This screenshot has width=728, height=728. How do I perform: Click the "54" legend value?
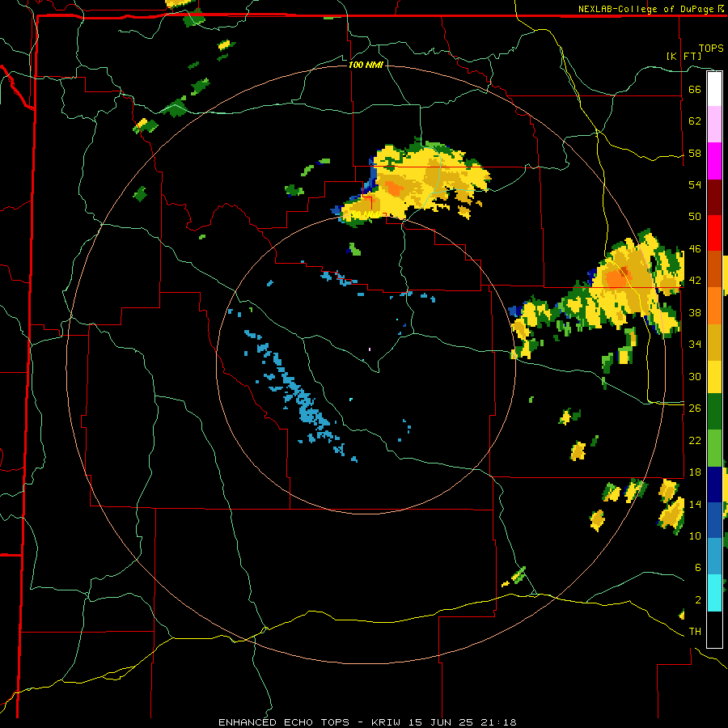click(695, 184)
